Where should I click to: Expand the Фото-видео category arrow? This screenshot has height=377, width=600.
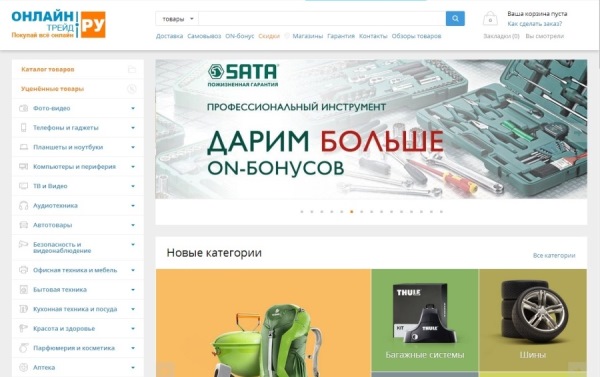click(x=133, y=108)
